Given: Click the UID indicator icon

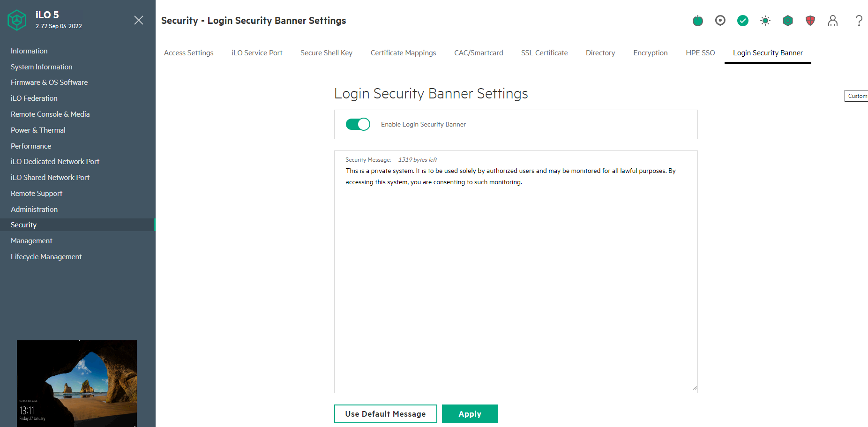Looking at the screenshot, I should pos(720,21).
